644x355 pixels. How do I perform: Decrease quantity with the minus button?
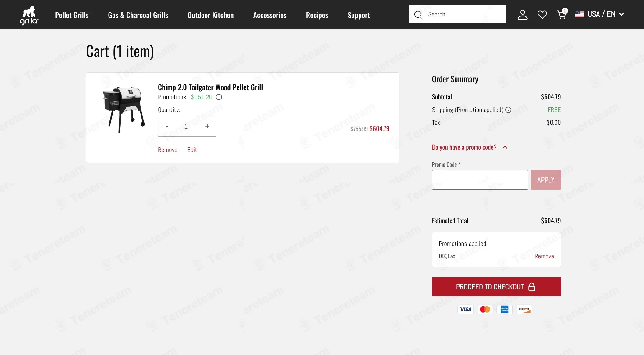click(x=167, y=126)
